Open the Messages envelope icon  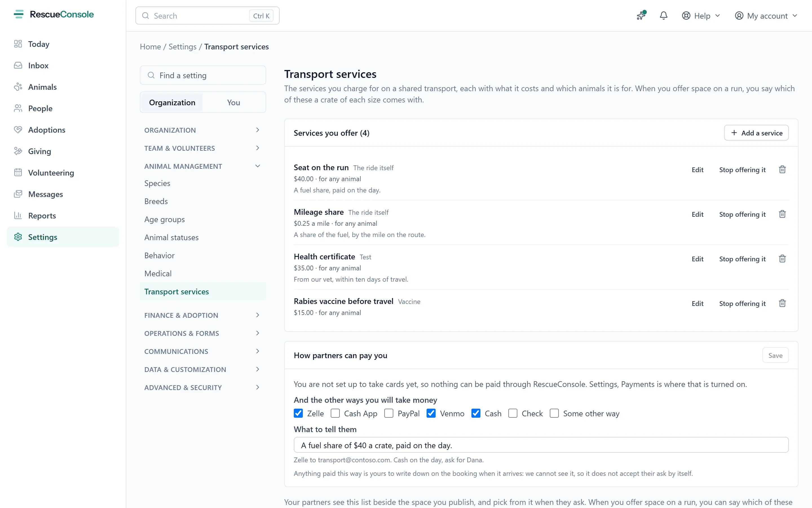(18, 194)
